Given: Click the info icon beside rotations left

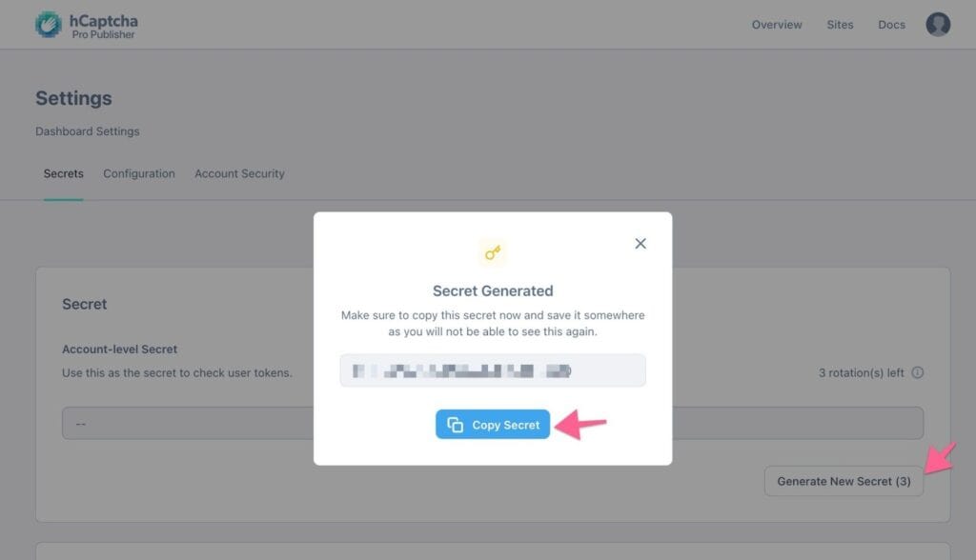Looking at the screenshot, I should (918, 372).
